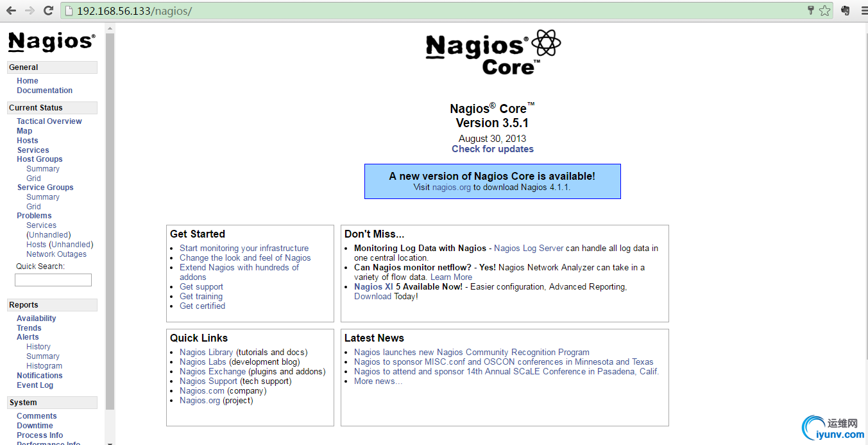Click More news in Latest News
The height and width of the screenshot is (445, 868).
[379, 381]
